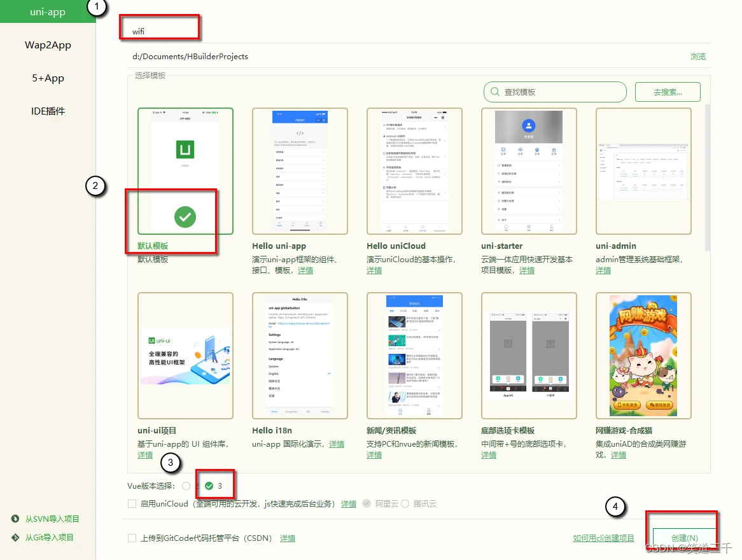The height and width of the screenshot is (560, 742).
Task: Click the template list vertical scrollbar
Action: click(708, 178)
